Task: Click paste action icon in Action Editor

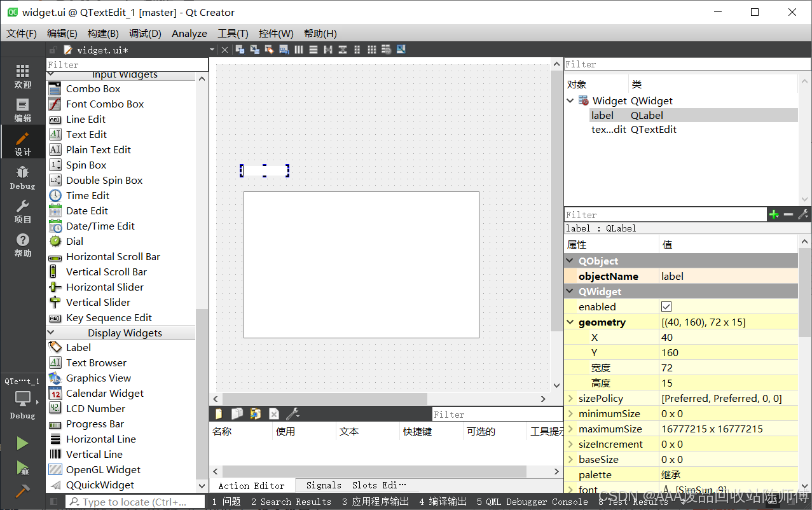Action: pos(256,414)
